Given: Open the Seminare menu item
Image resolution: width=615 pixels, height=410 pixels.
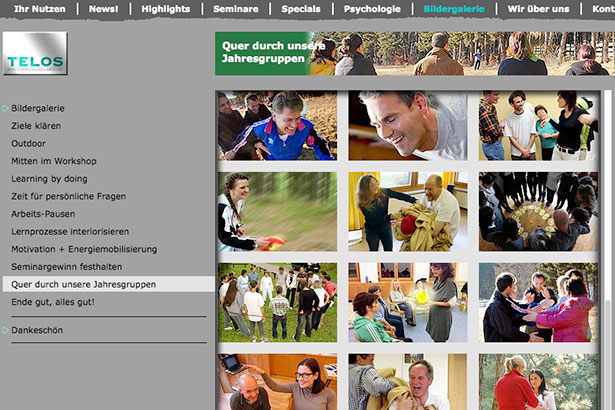Looking at the screenshot, I should point(236,9).
